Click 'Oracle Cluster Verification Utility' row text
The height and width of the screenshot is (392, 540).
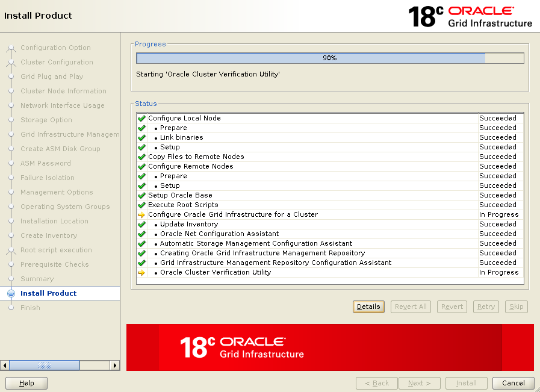216,272
